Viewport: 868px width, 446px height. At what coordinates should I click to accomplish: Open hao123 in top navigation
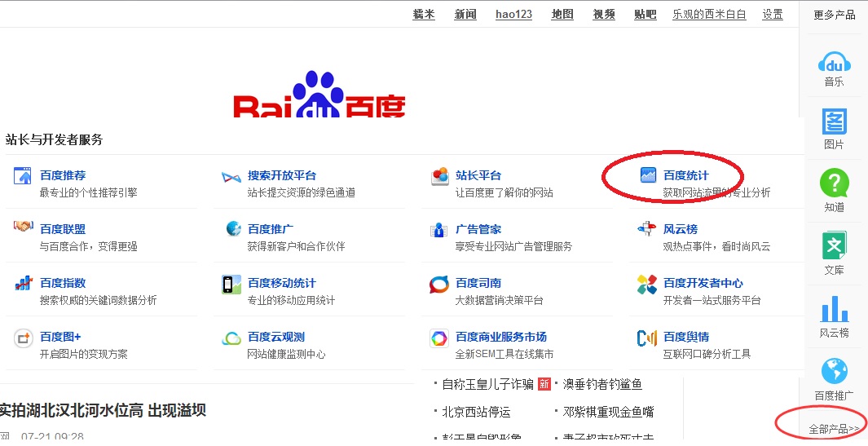click(x=513, y=15)
